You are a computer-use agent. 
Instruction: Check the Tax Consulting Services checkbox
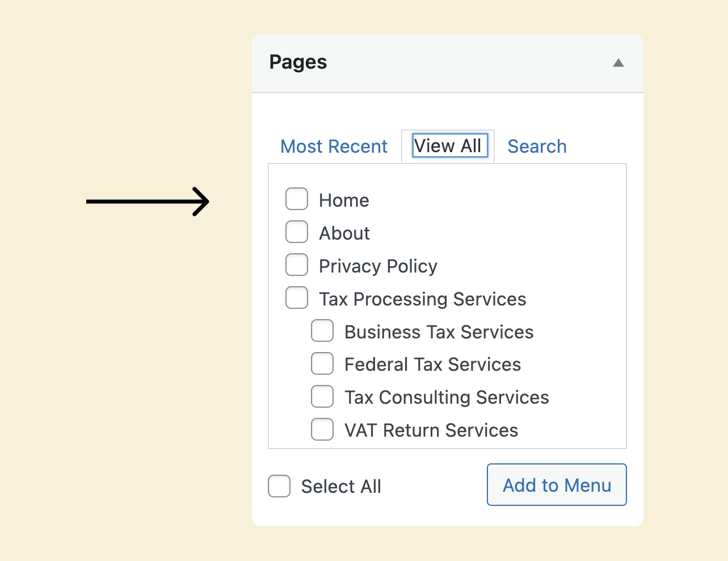click(322, 396)
